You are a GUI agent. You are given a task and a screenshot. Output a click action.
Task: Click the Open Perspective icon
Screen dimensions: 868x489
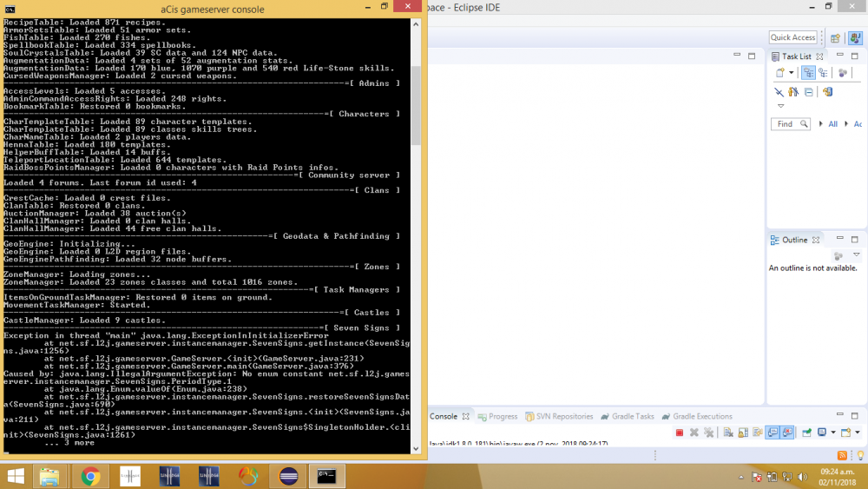pos(835,38)
